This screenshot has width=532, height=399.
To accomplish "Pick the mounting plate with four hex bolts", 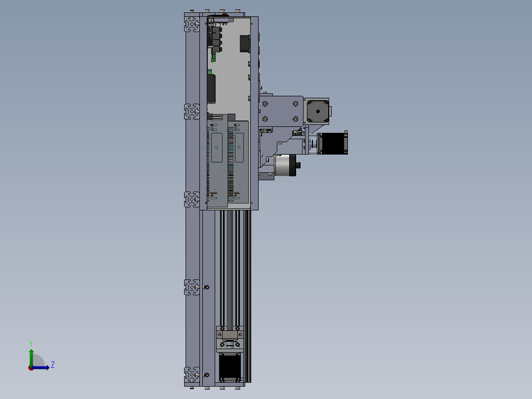I will tap(281, 111).
